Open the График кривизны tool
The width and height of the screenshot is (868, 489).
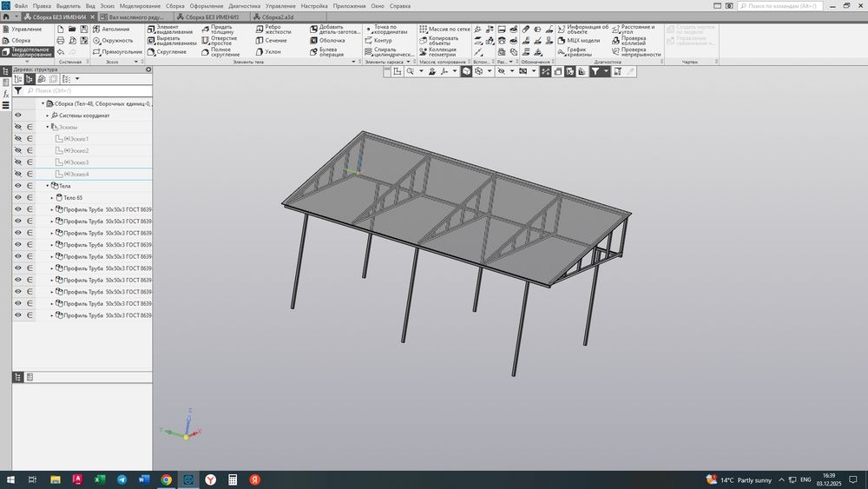574,52
